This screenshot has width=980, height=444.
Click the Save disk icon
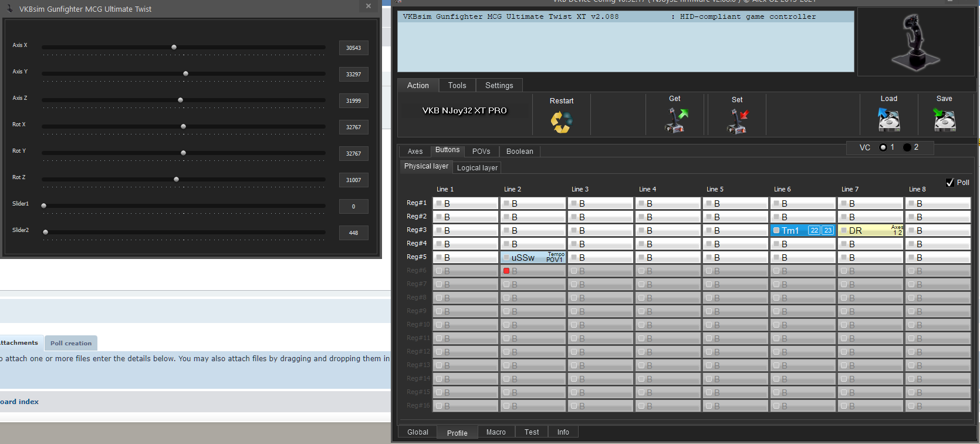point(944,120)
